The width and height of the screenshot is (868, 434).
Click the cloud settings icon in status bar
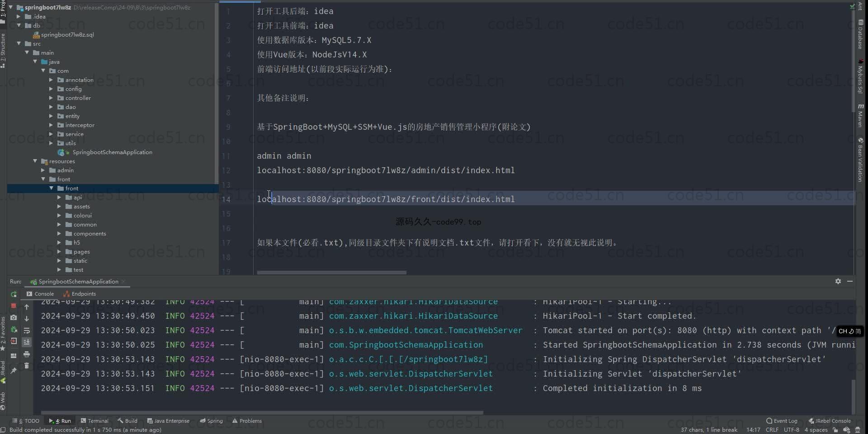[846, 430]
